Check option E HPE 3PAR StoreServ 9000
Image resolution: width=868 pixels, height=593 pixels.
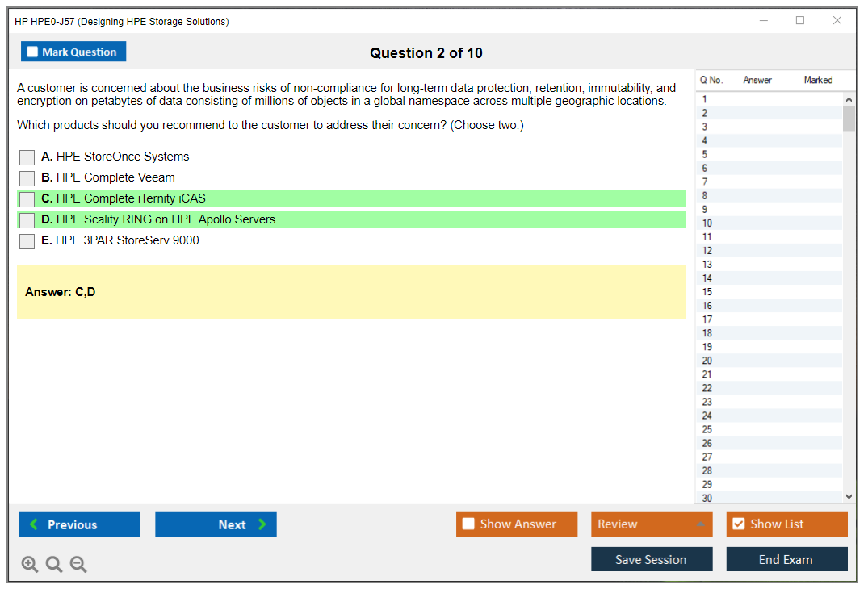click(27, 241)
